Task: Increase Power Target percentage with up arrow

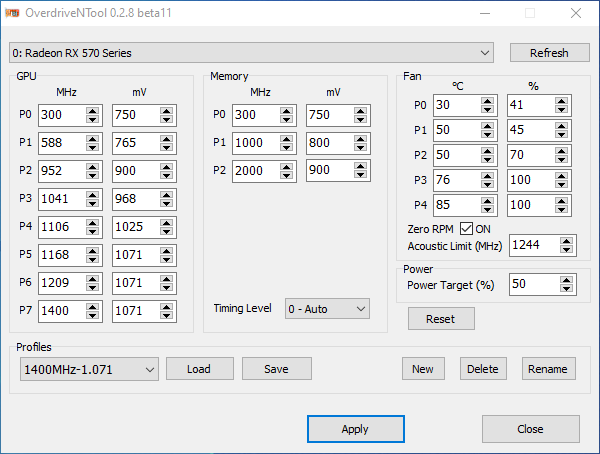Action: click(x=566, y=281)
